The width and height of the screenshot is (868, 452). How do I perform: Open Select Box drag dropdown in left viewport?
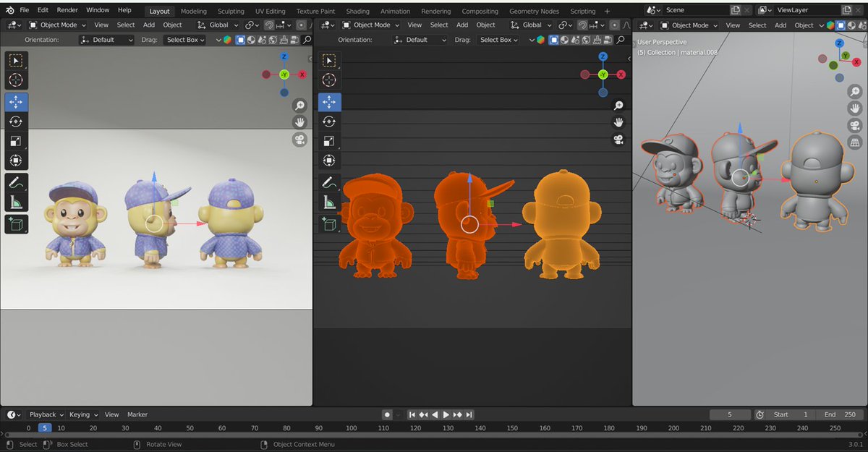click(x=184, y=40)
